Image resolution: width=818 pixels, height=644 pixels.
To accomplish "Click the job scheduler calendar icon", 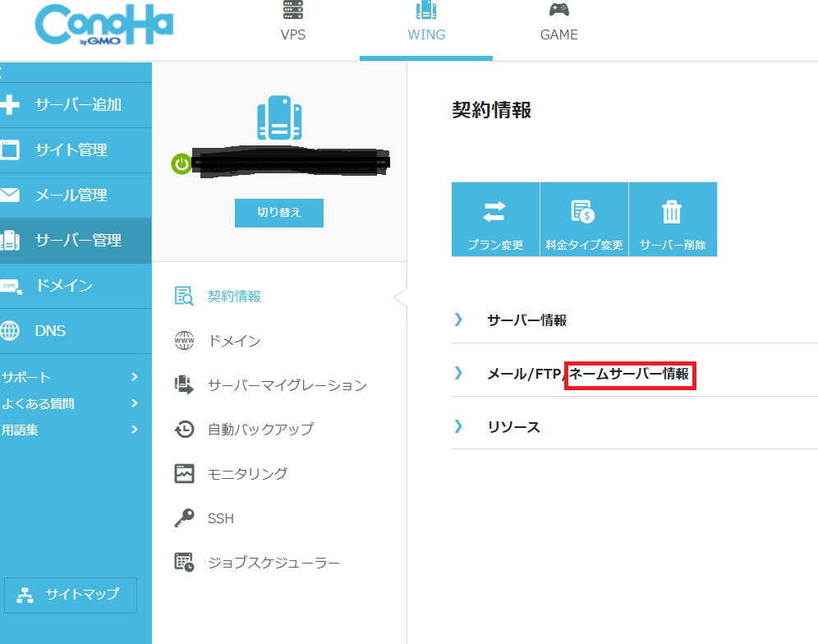I will [184, 562].
